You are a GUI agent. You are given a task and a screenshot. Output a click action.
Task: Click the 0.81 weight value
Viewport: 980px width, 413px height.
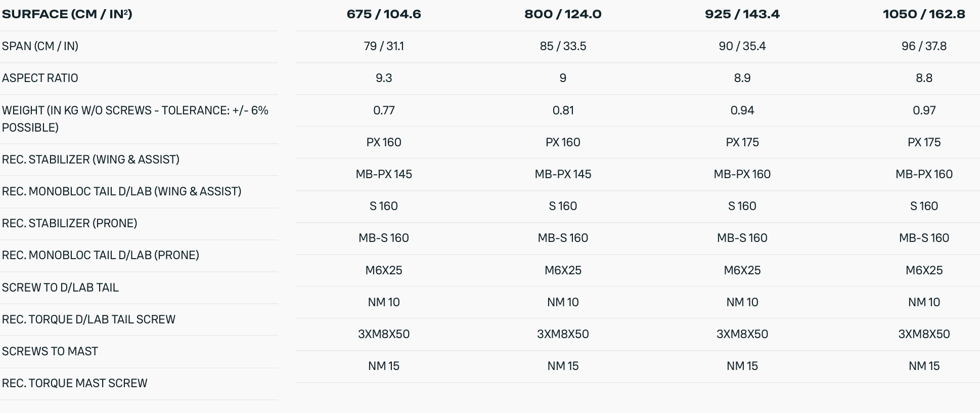tap(563, 110)
